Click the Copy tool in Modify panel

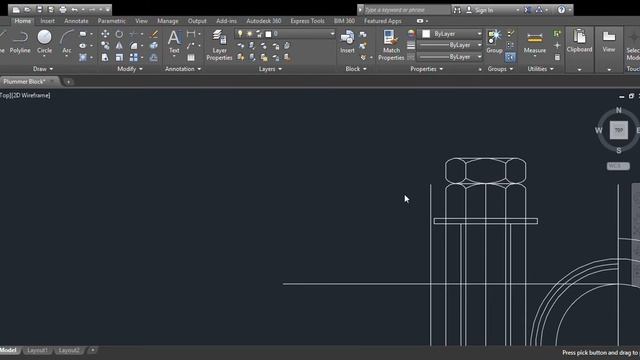coord(105,45)
